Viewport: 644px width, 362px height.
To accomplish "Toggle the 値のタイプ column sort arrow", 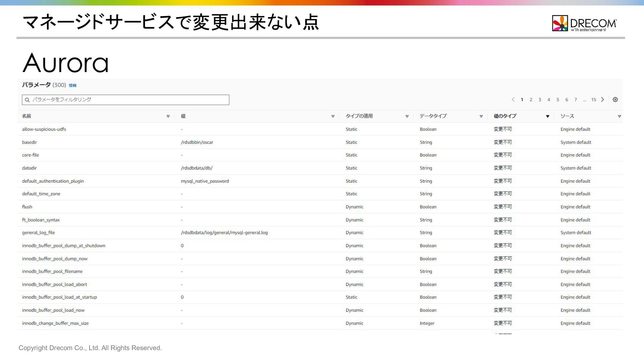I will (x=547, y=116).
